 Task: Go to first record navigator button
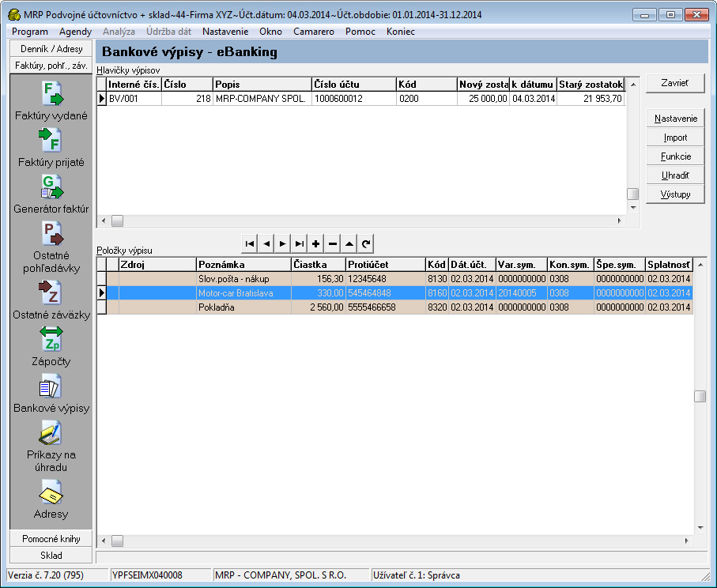point(250,243)
